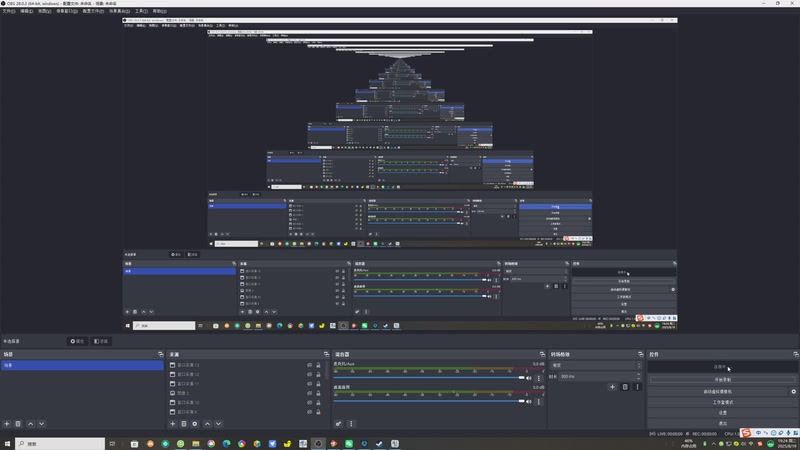Image resolution: width=800 pixels, height=450 pixels.
Task: Toggle lock on 窗口采集 9 source
Action: [x=318, y=412]
